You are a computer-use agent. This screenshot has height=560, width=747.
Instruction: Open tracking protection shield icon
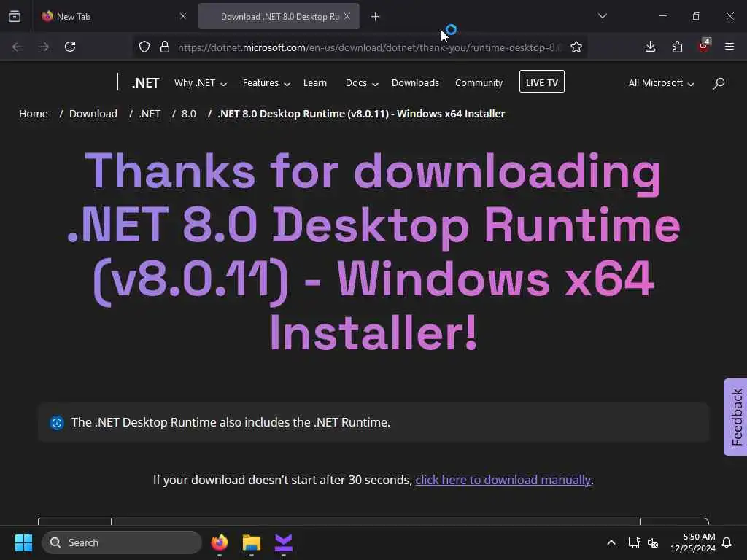tap(144, 47)
